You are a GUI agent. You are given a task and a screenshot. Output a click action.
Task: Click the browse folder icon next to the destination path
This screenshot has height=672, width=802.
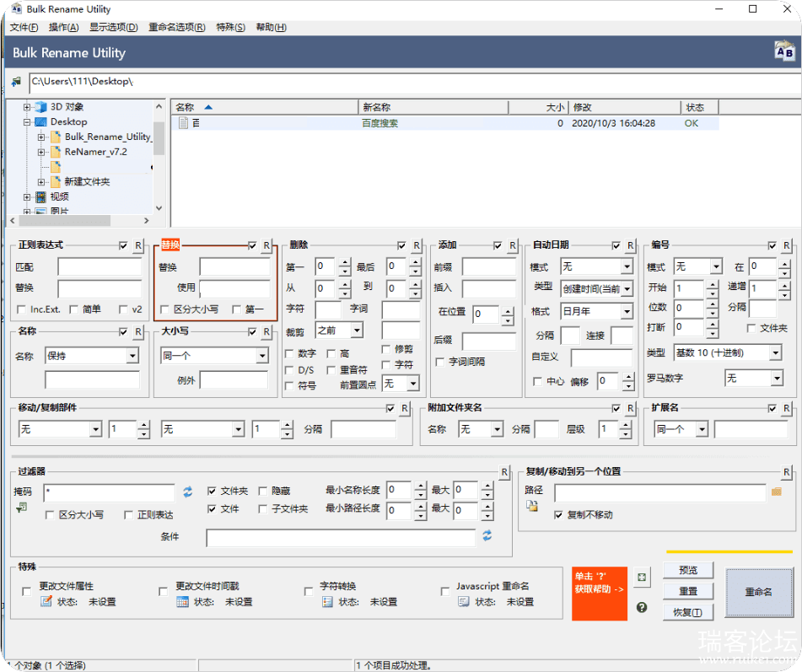click(x=777, y=491)
